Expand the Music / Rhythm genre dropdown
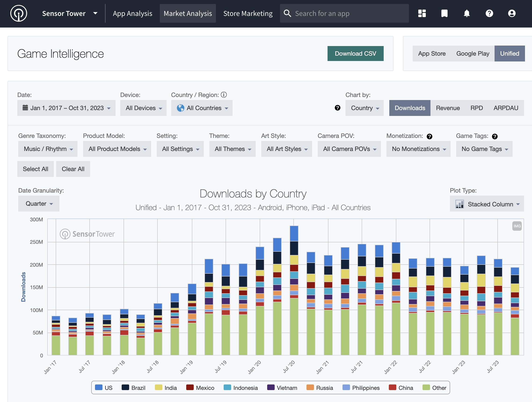The image size is (532, 402). (x=48, y=149)
